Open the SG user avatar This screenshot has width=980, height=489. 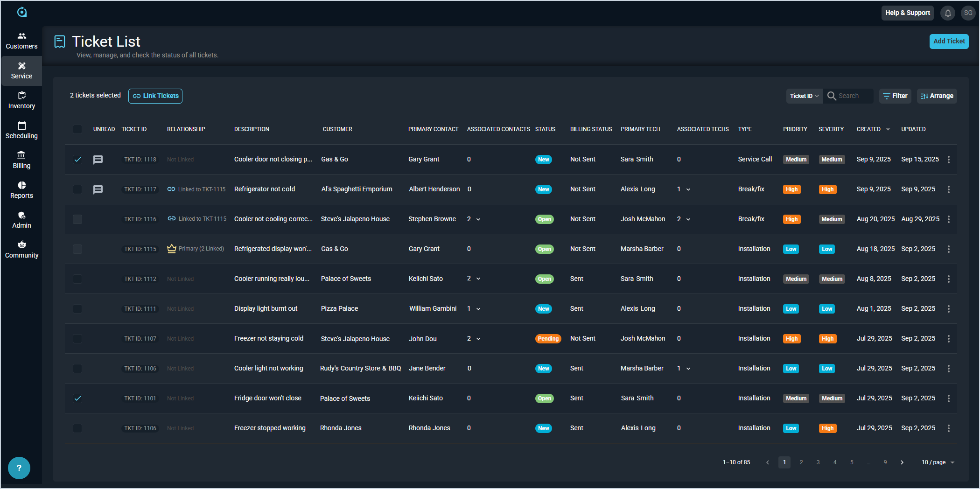pyautogui.click(x=968, y=13)
